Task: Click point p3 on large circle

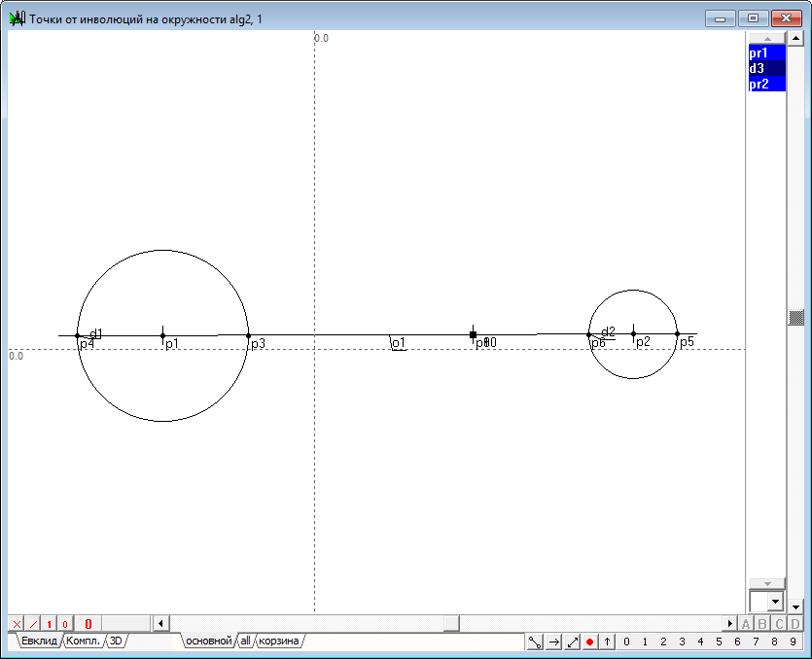Action: pos(249,336)
